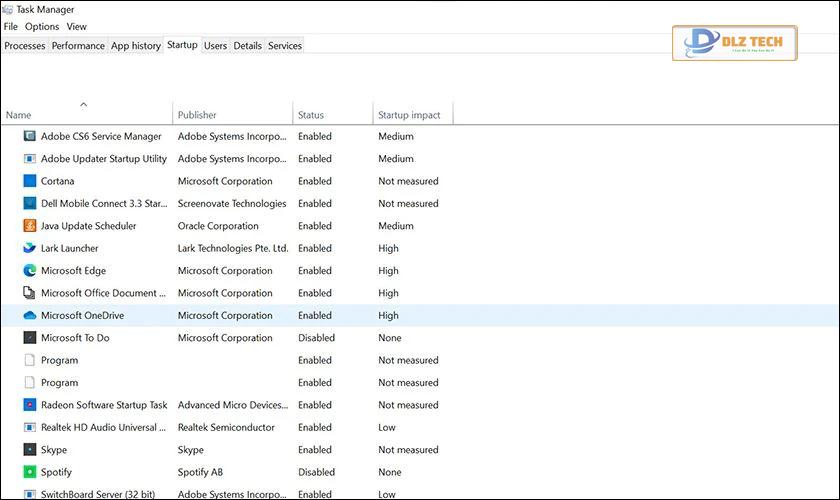Select the Adobe Updater Startup Utility name
The height and width of the screenshot is (500, 840).
104,159
